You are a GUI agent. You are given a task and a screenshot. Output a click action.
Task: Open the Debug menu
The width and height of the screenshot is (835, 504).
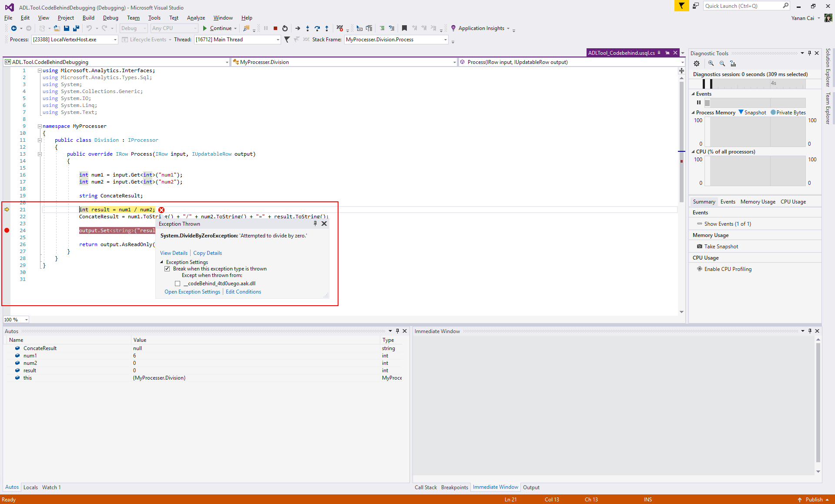pyautogui.click(x=111, y=18)
